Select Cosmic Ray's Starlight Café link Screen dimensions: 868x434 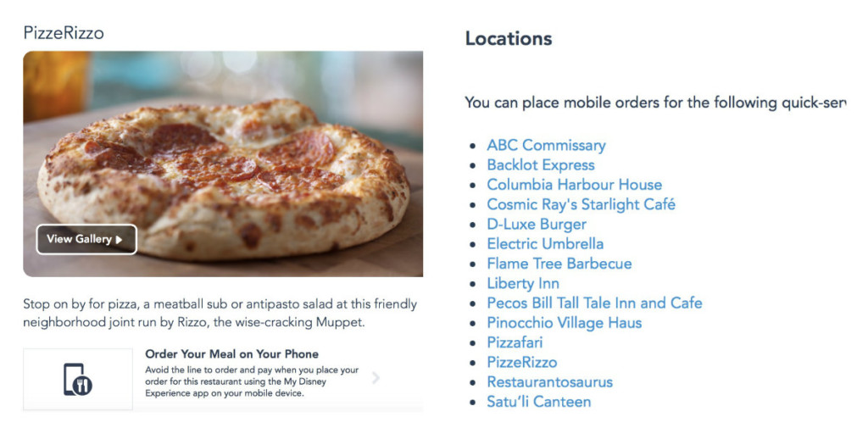[x=581, y=204]
